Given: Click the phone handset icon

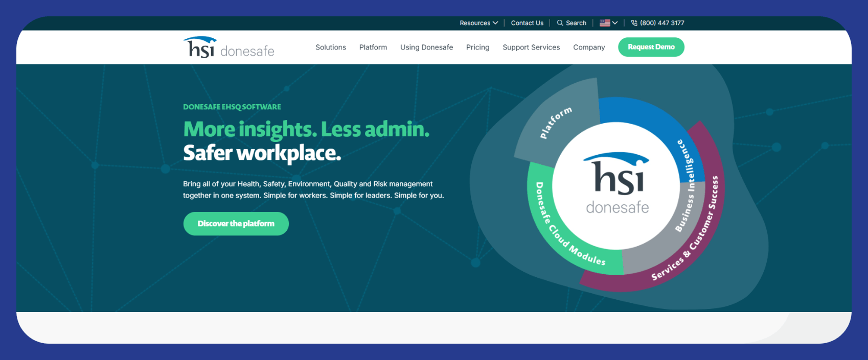Looking at the screenshot, I should pos(634,23).
